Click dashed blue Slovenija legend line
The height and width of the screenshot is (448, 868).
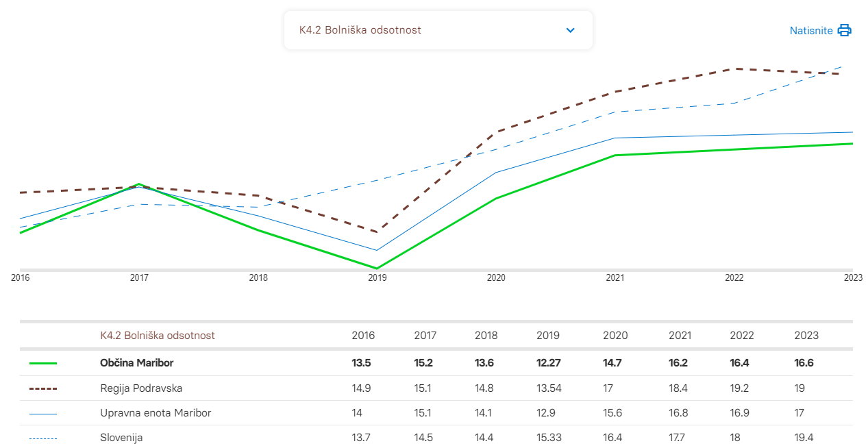(x=43, y=438)
